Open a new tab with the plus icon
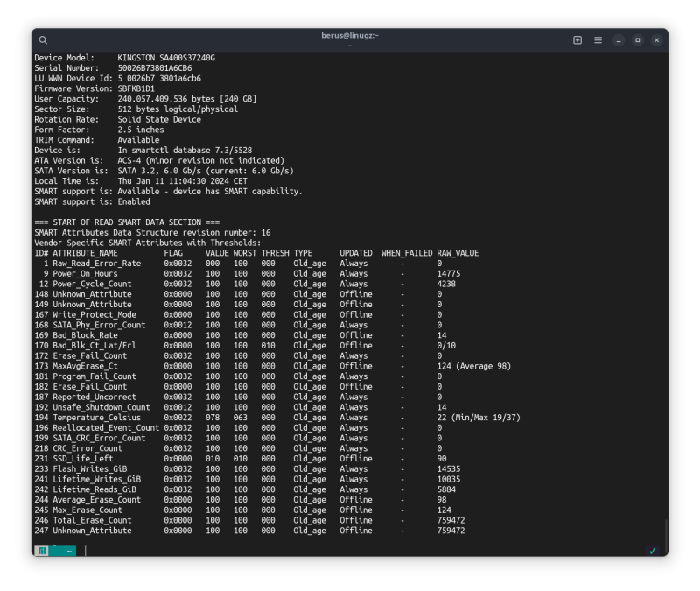The width and height of the screenshot is (700, 591). 577,40
